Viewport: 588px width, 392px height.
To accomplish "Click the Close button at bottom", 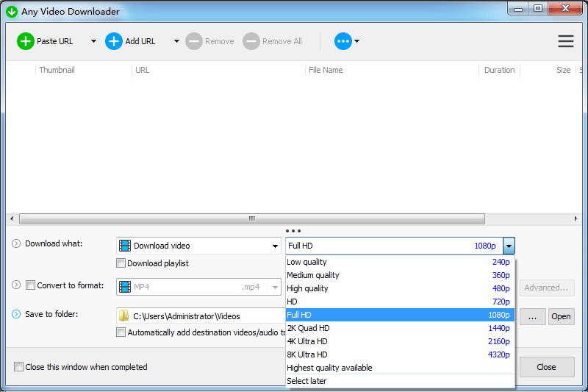I will point(547,367).
